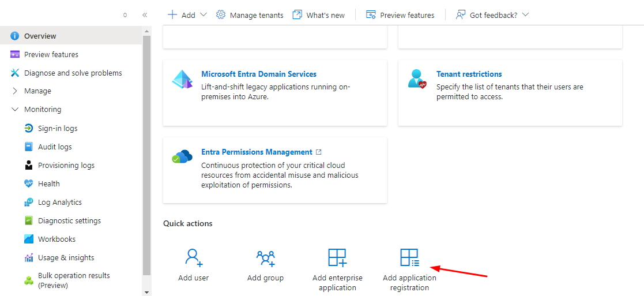Click the Log Analytics icon
The width and height of the screenshot is (644, 296).
pyautogui.click(x=28, y=203)
